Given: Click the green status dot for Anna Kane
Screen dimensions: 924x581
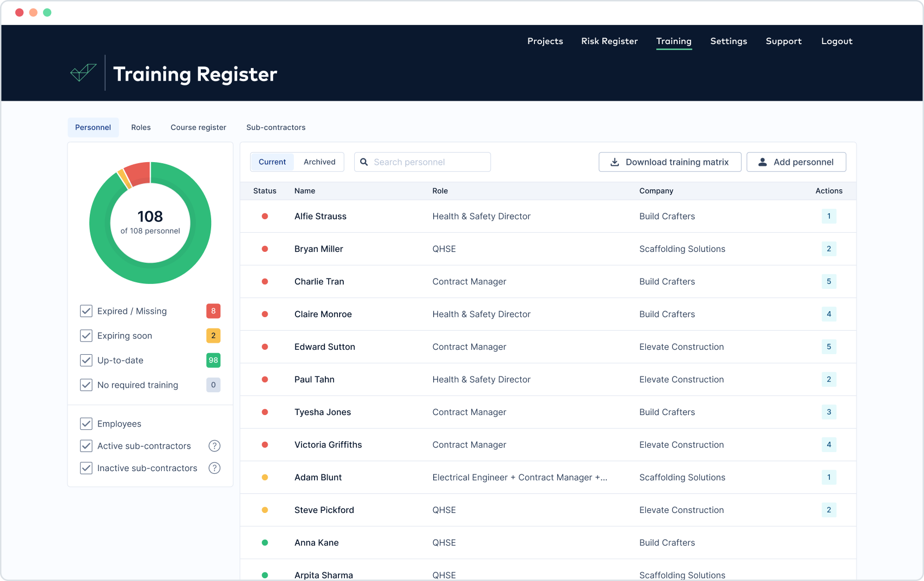Looking at the screenshot, I should click(x=265, y=542).
